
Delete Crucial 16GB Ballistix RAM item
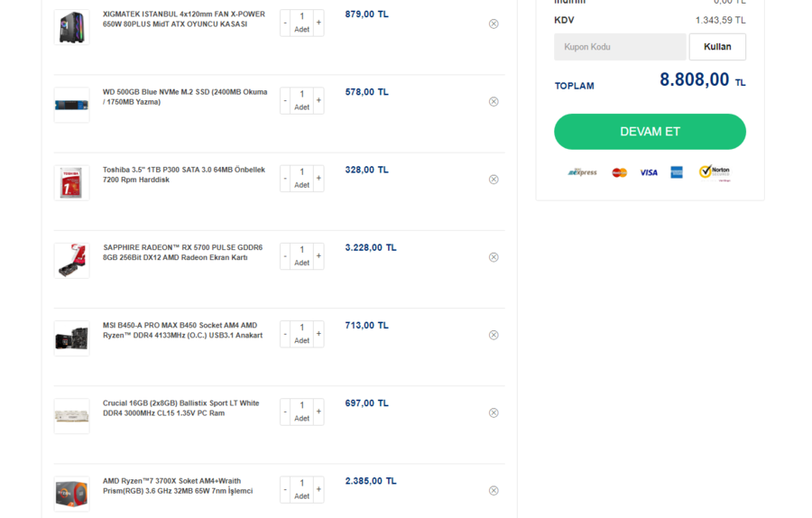[494, 413]
